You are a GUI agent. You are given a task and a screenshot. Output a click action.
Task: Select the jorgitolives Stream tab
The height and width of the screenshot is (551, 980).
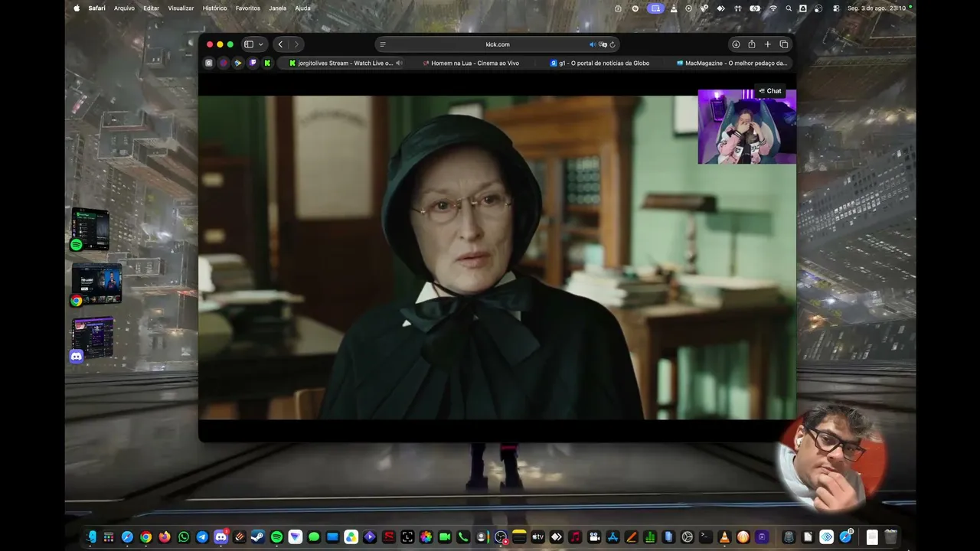coord(342,63)
